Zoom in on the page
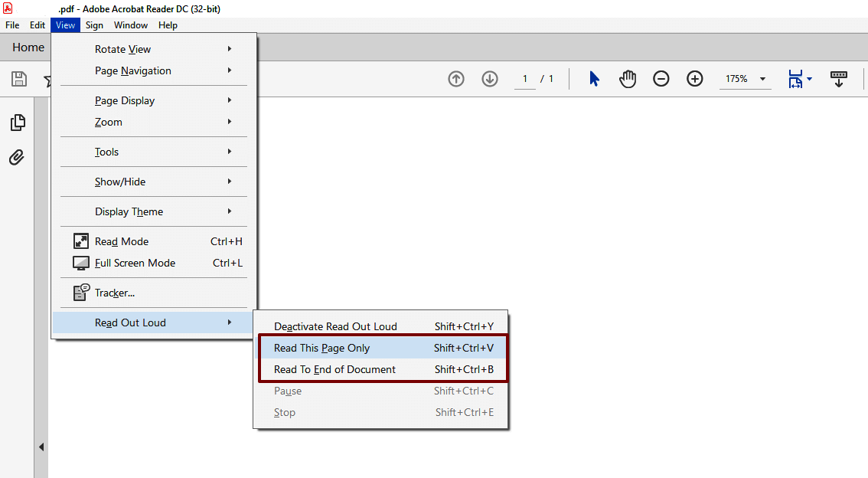 [x=695, y=78]
